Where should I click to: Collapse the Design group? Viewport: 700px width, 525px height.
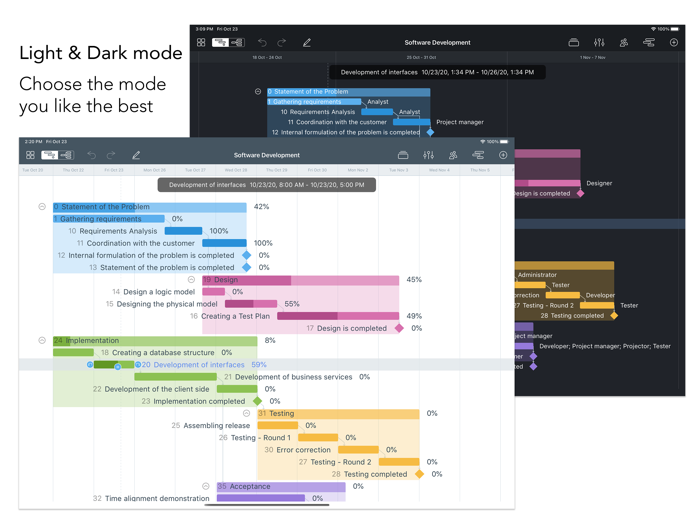click(x=191, y=279)
